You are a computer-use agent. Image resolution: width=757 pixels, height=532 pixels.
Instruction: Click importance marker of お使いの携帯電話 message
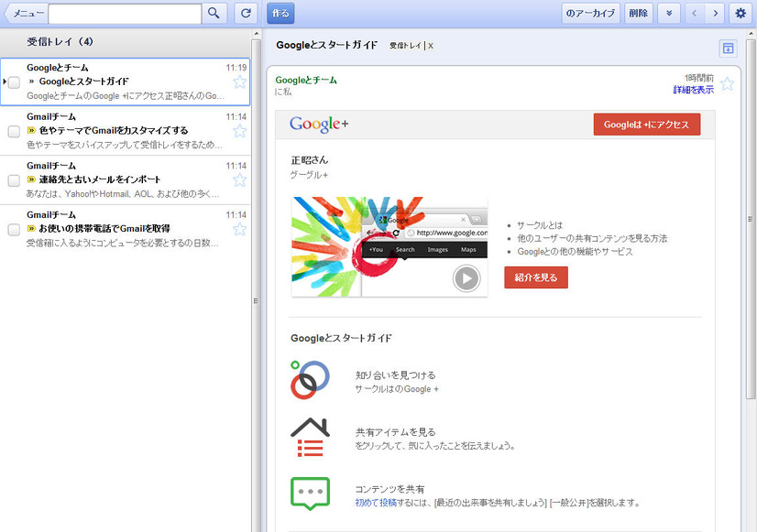[x=31, y=229]
